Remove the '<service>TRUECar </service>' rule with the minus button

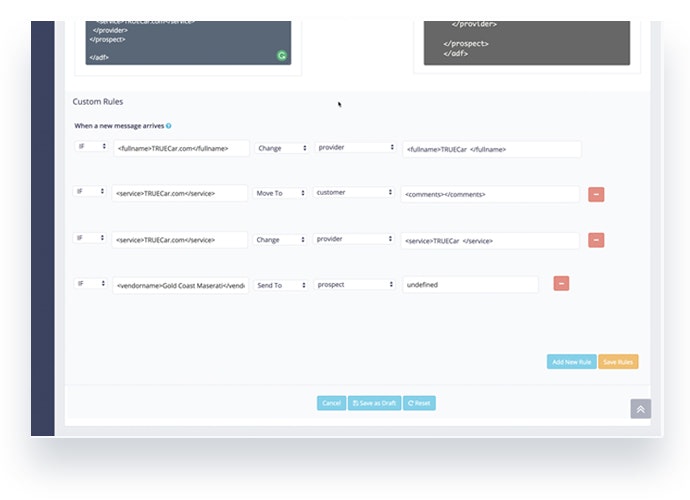click(x=596, y=240)
